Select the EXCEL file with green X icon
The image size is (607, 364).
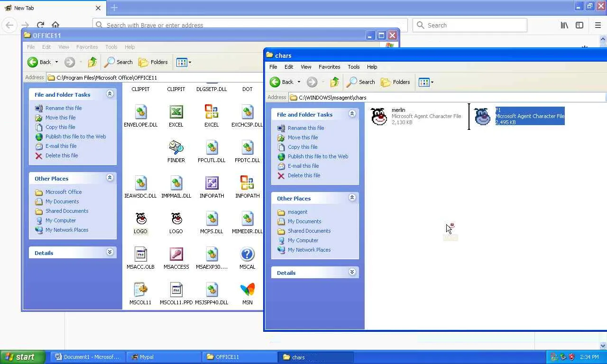(176, 116)
